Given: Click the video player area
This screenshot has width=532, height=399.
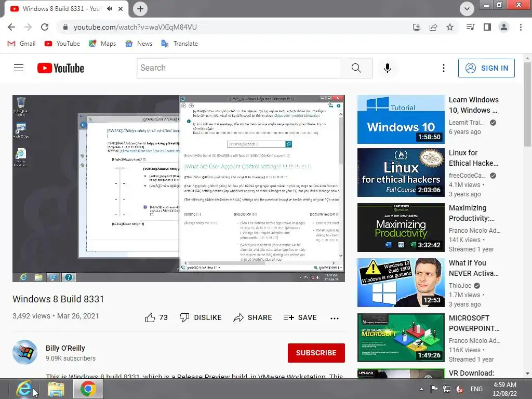Looking at the screenshot, I should (179, 188).
